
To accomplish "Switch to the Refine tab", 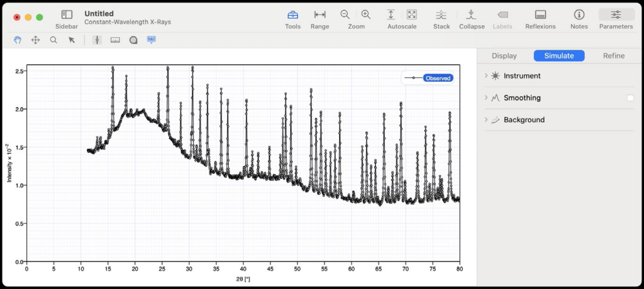I will [x=613, y=56].
